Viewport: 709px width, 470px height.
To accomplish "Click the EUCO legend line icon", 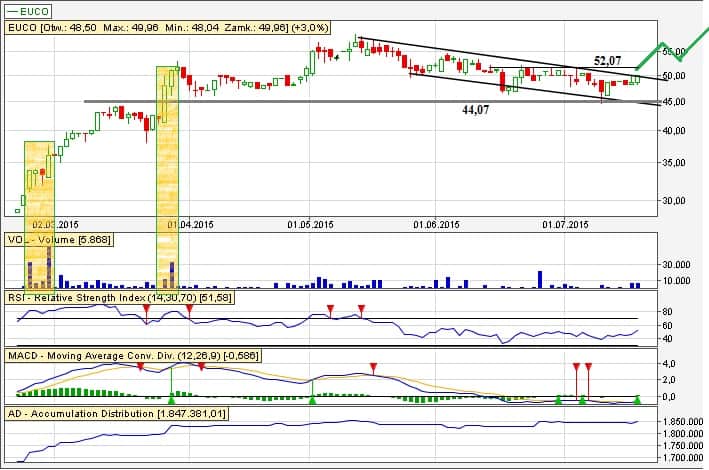I will (x=11, y=11).
